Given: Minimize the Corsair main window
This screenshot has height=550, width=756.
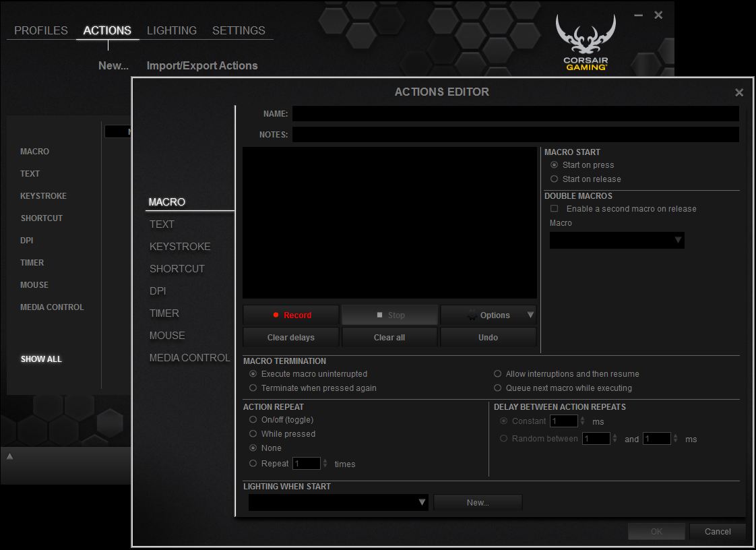Looking at the screenshot, I should tap(638, 16).
